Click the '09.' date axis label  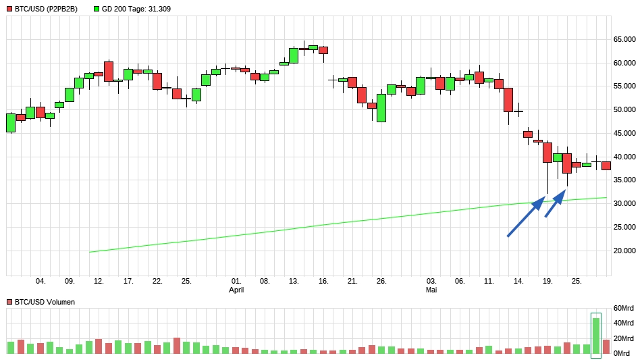[x=70, y=282]
